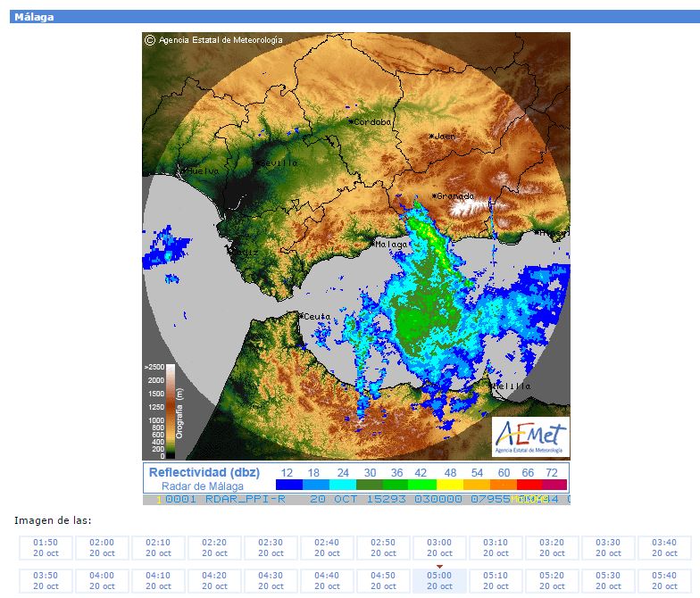Load the 05:40 20 oct image
Screen dimensions: 700x598
click(664, 580)
